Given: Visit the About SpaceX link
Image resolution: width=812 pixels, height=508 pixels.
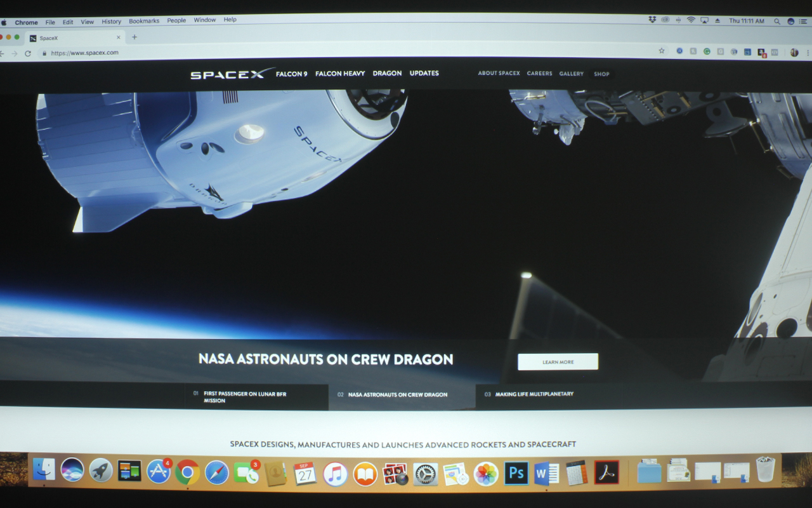Looking at the screenshot, I should click(x=499, y=73).
